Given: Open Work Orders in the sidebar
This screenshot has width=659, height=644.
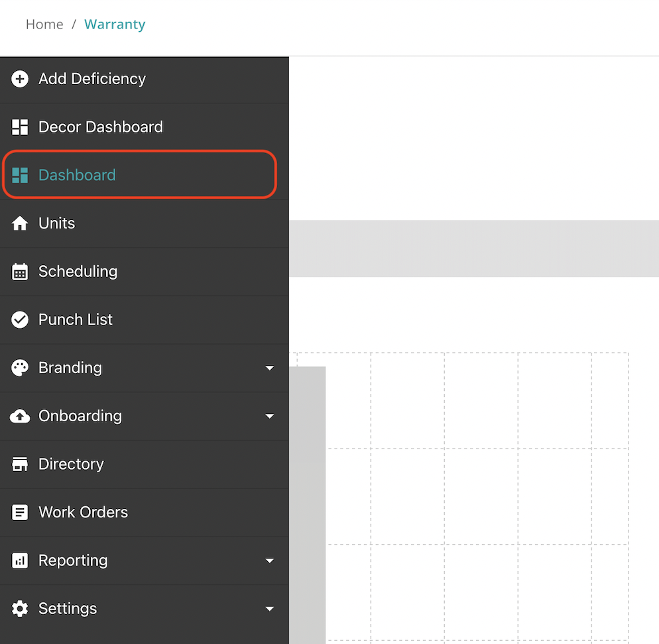Looking at the screenshot, I should point(145,513).
